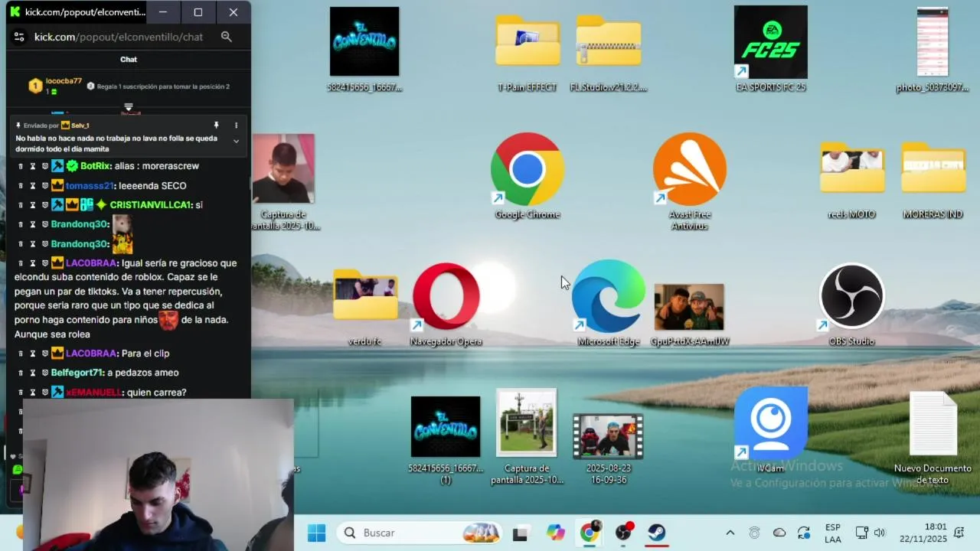Open Belfegort71 username in chat
This screenshot has width=980, height=551.
click(77, 373)
